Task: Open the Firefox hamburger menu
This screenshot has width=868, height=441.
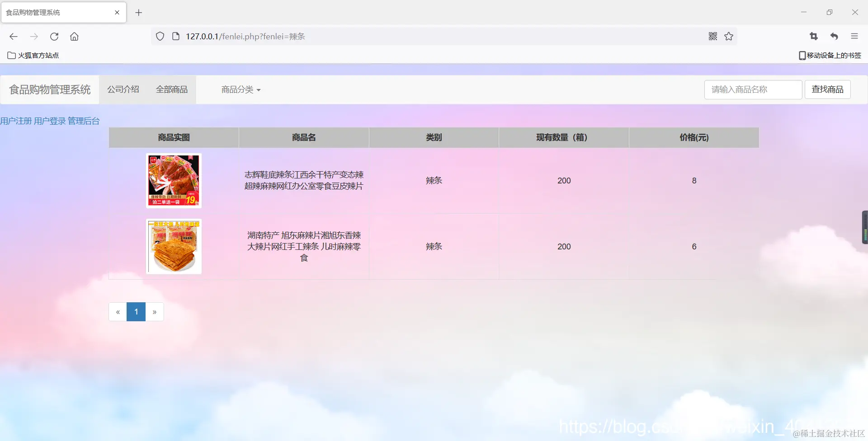Action: (855, 36)
